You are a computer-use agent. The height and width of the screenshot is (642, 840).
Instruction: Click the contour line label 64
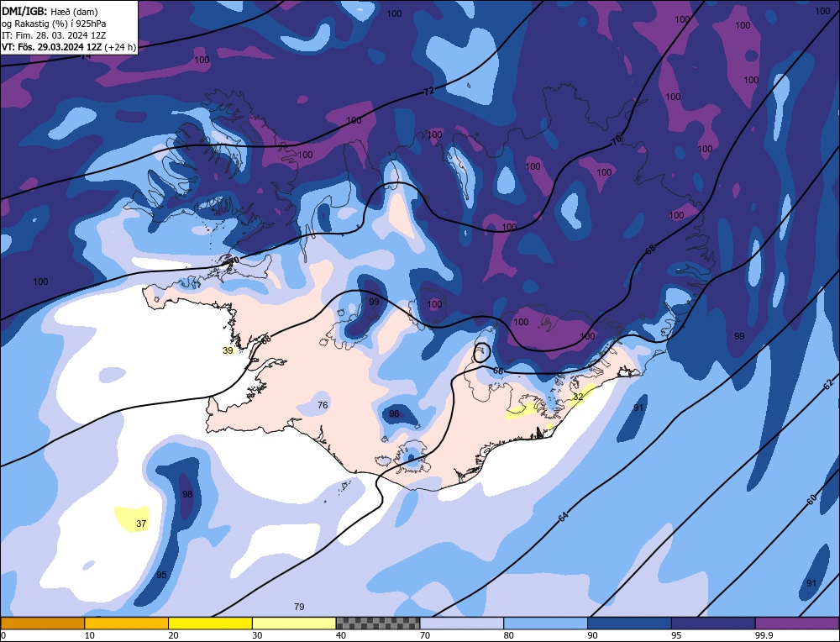(x=563, y=517)
